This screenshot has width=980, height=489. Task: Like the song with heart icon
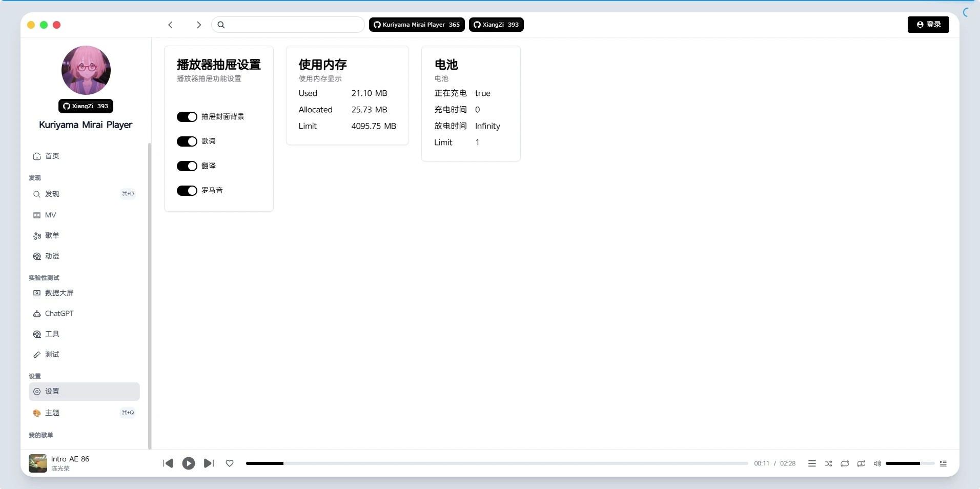coord(230,463)
